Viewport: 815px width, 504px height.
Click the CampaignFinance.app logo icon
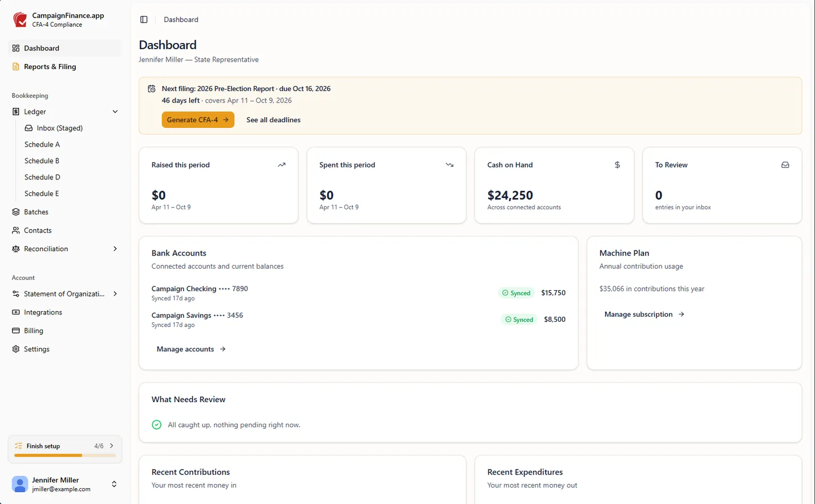pos(20,20)
